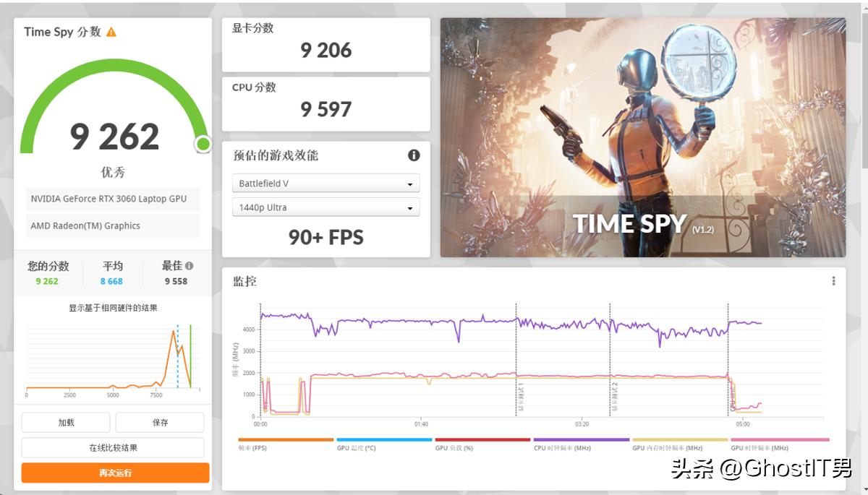Toggle the red GPU 负载 legend bar
Viewport: 868px width, 495px height.
482,439
